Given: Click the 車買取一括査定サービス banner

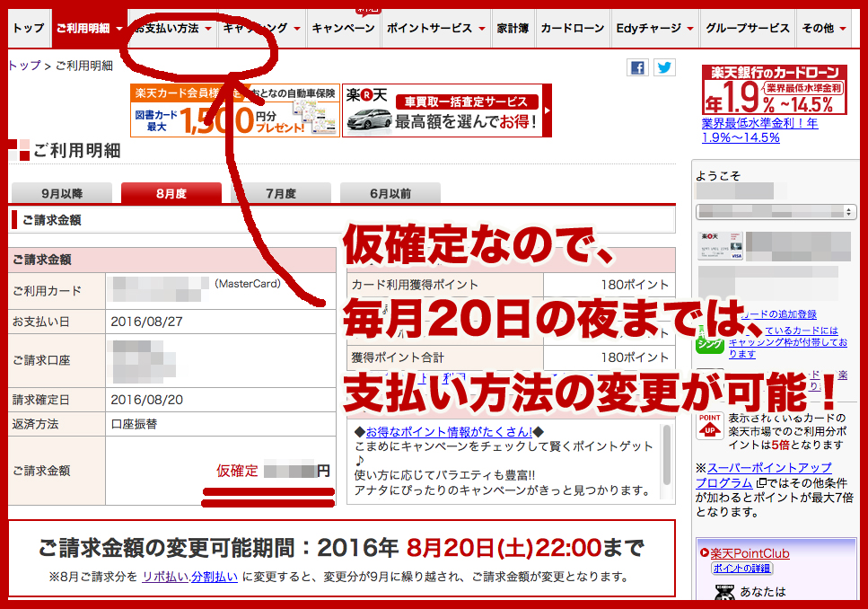Looking at the screenshot, I should coord(447,110).
